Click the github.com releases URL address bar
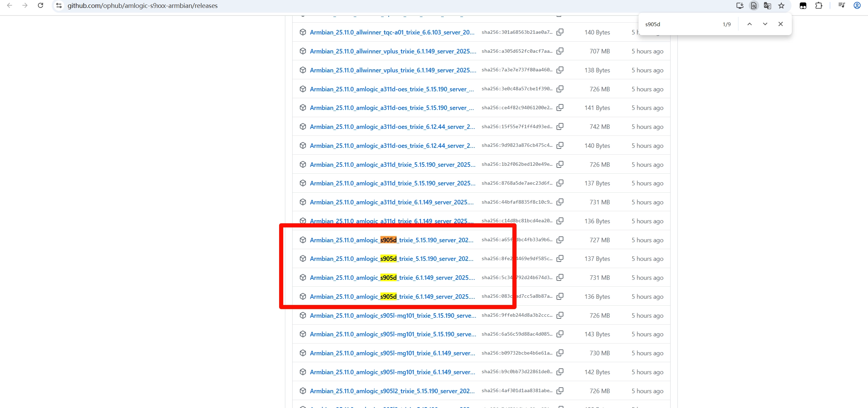 click(x=142, y=6)
